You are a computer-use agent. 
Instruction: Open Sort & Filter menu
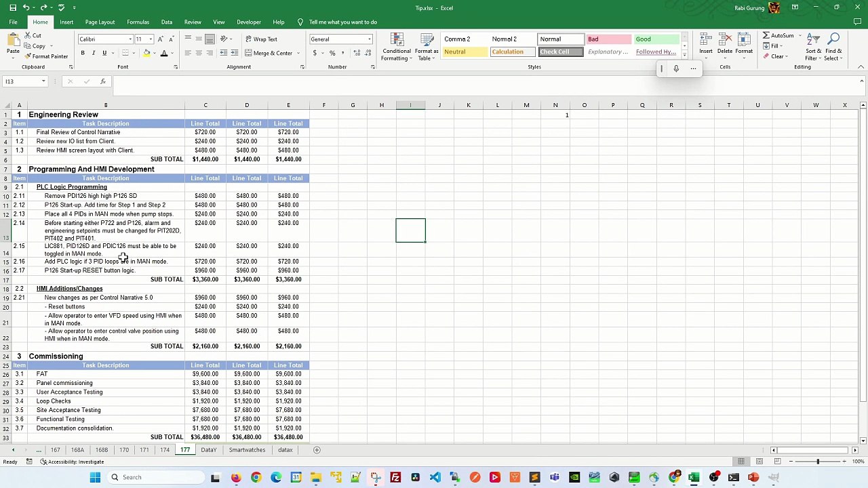click(814, 47)
